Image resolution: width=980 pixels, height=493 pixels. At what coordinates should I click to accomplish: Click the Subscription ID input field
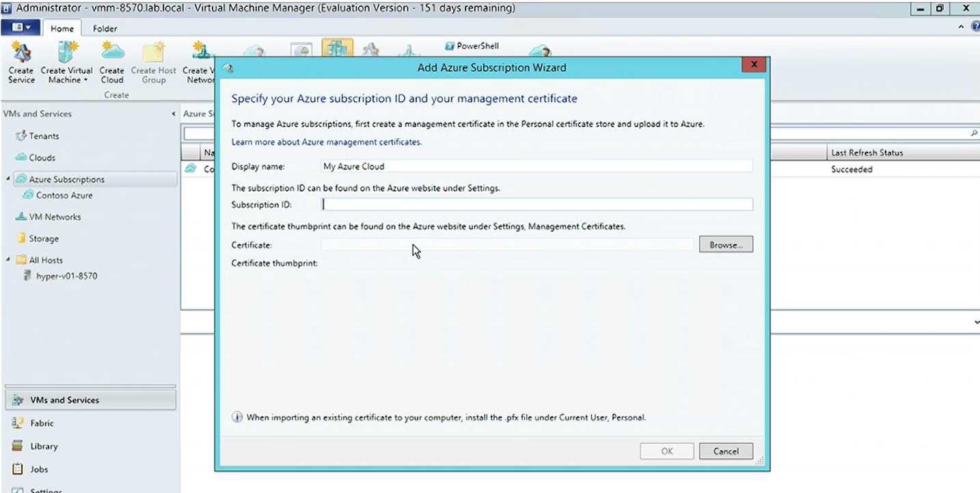[537, 204]
